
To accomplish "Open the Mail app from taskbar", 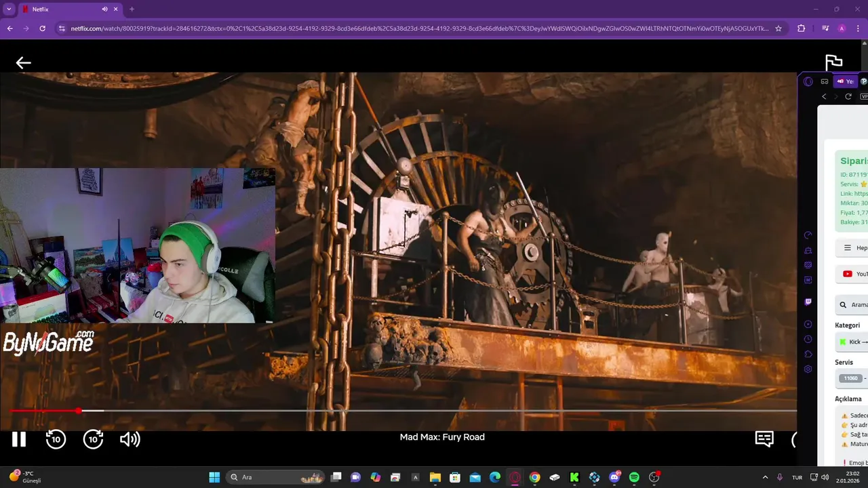I will point(475,477).
